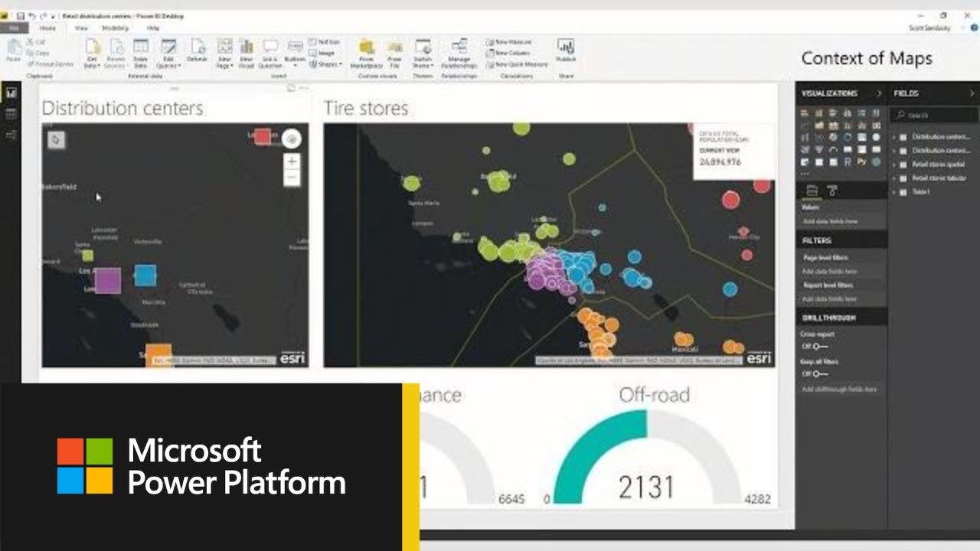Viewport: 980px width, 551px height.
Task: Open Recent Sources in the ribbon
Action: coord(116,52)
